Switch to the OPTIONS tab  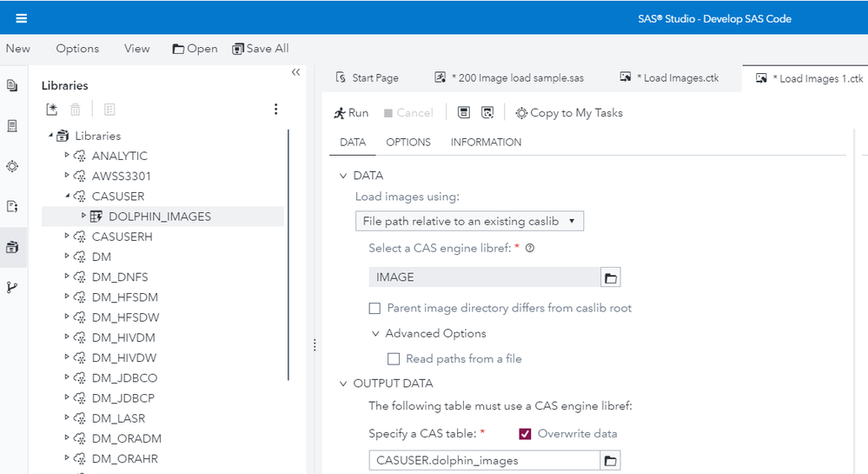[x=408, y=142]
